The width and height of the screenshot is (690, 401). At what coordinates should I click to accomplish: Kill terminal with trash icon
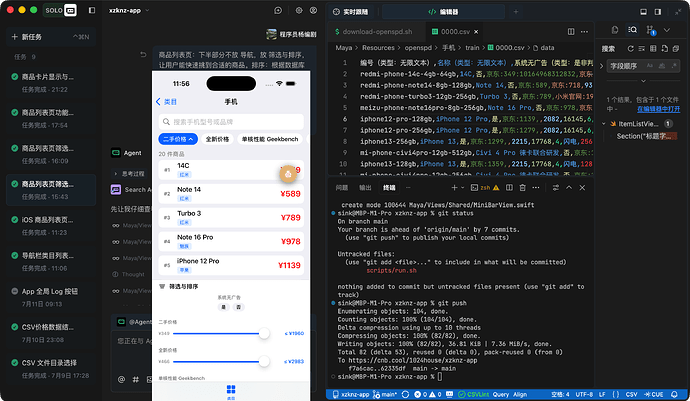click(522, 188)
